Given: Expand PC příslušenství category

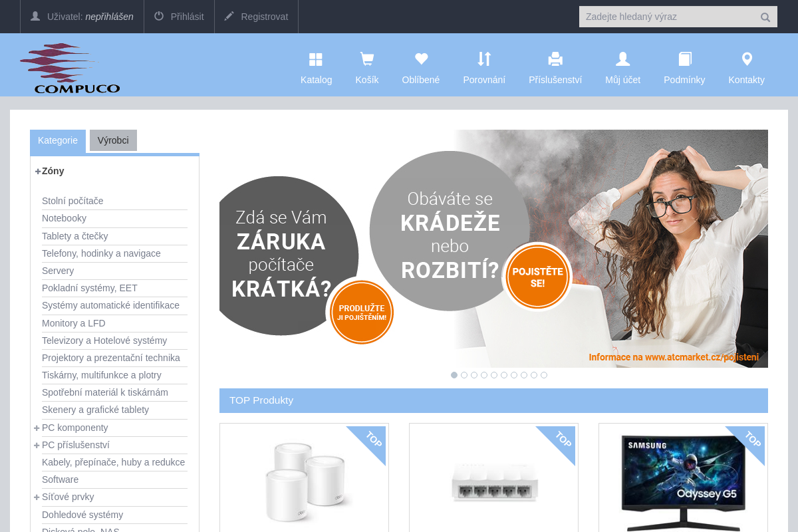Looking at the screenshot, I should click(x=37, y=445).
